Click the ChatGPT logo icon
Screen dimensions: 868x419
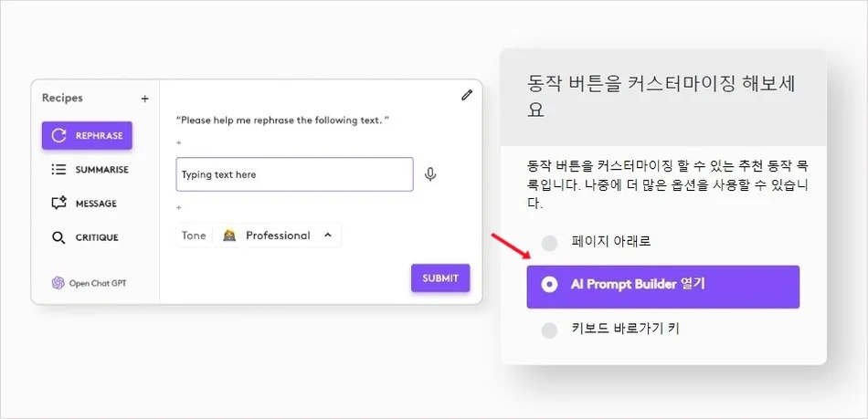coord(58,283)
